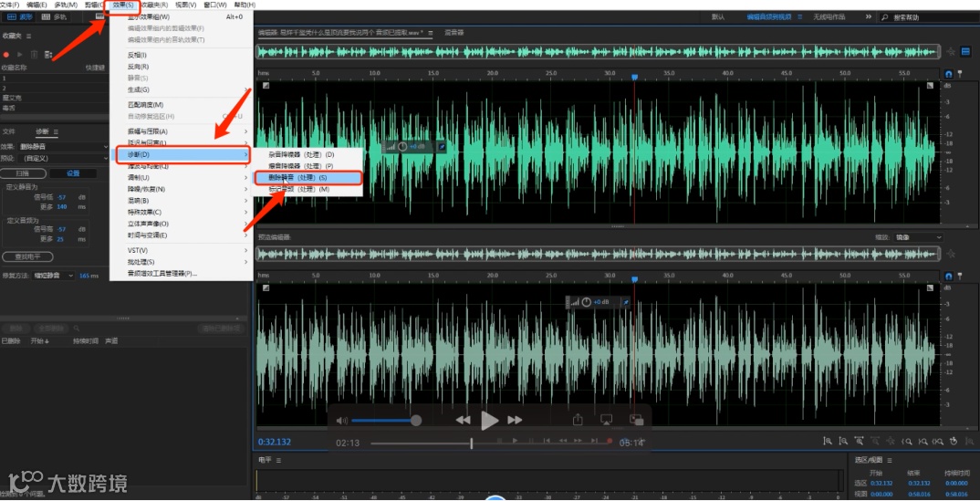Click zoom in at in point icon

(x=906, y=441)
